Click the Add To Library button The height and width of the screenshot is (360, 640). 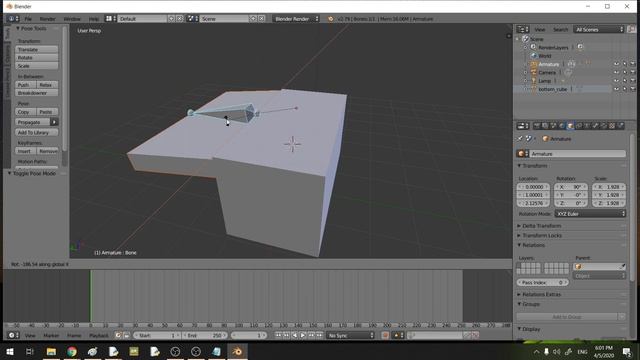coord(37,133)
